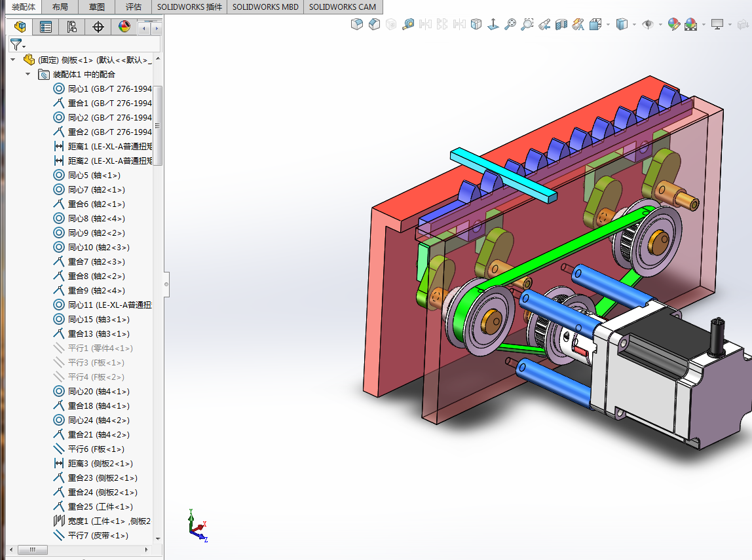The image size is (752, 560).
Task: Switch to the 草图 tab
Action: [96, 7]
